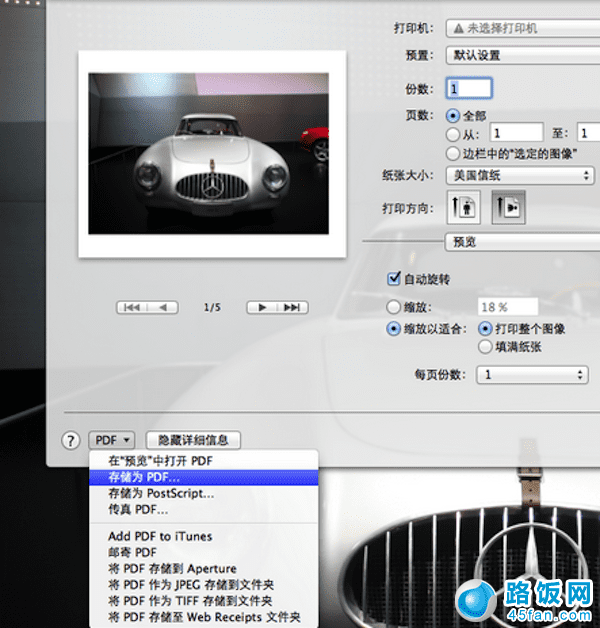Select the 从 page range radio button
The image size is (600, 628).
coord(453,134)
